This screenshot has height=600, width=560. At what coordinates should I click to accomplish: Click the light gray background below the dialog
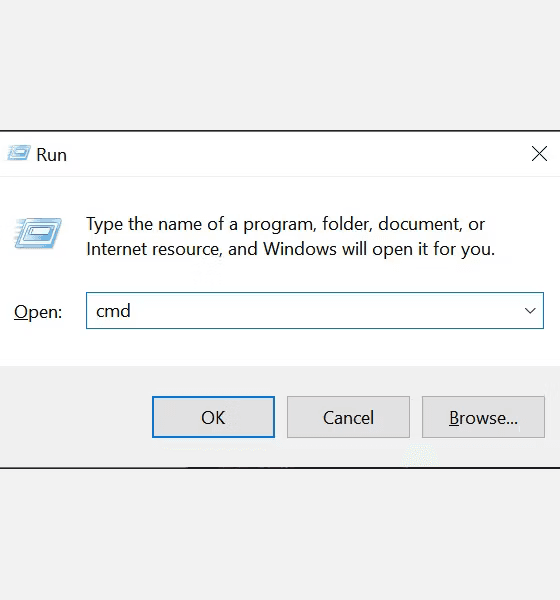pyautogui.click(x=280, y=534)
